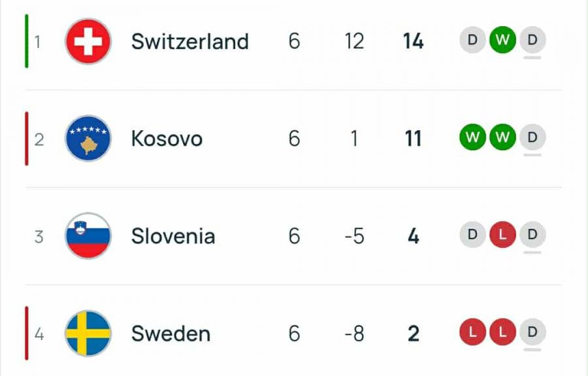Click Sweden's -8 goal difference
This screenshot has height=376, width=588.
point(354,333)
